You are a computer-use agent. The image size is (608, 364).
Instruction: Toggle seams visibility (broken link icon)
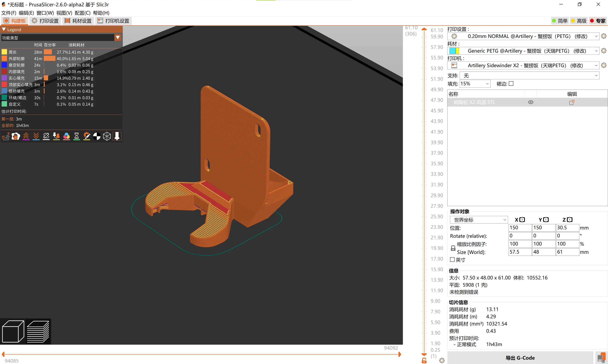(x=46, y=136)
